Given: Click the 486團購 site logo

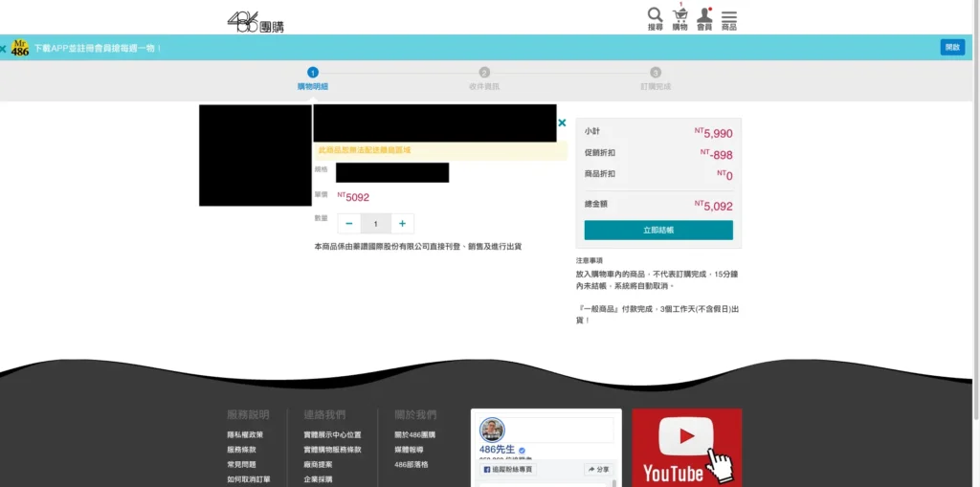Looking at the screenshot, I should click(x=255, y=22).
